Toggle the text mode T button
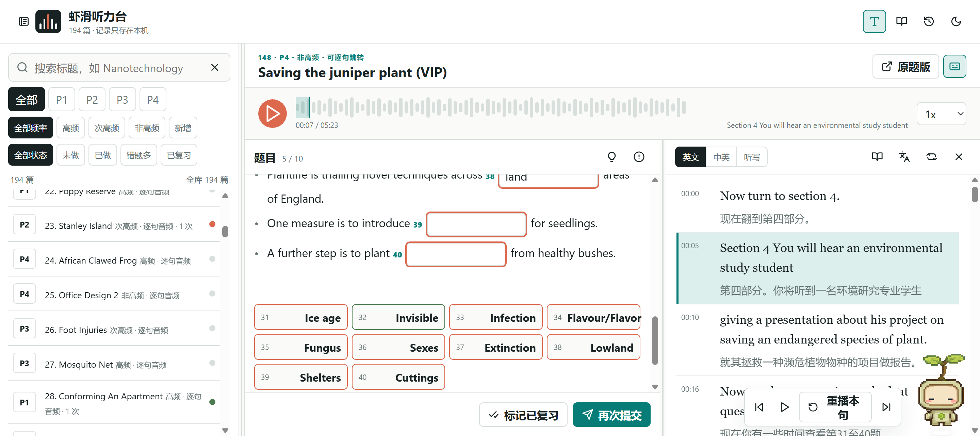This screenshot has height=436, width=980. [874, 22]
